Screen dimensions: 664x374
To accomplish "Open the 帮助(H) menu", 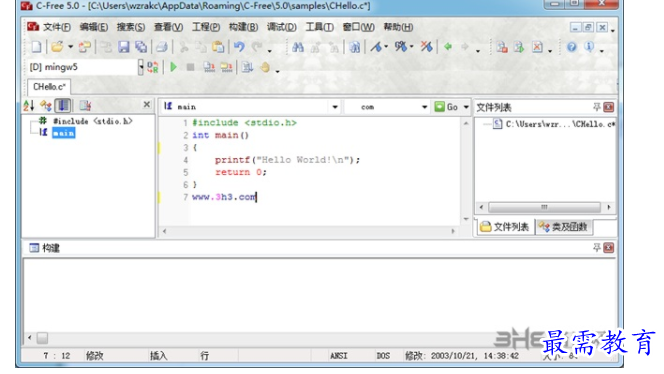I will (398, 27).
